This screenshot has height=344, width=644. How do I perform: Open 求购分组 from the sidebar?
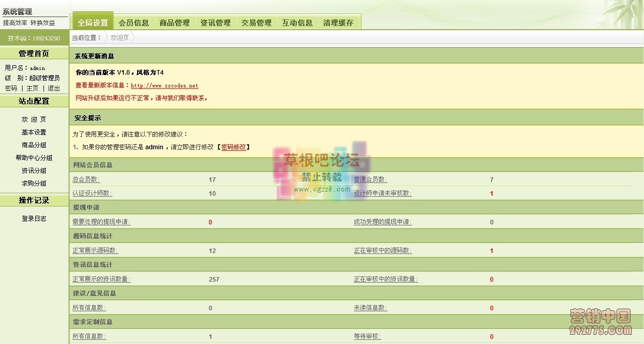click(34, 183)
